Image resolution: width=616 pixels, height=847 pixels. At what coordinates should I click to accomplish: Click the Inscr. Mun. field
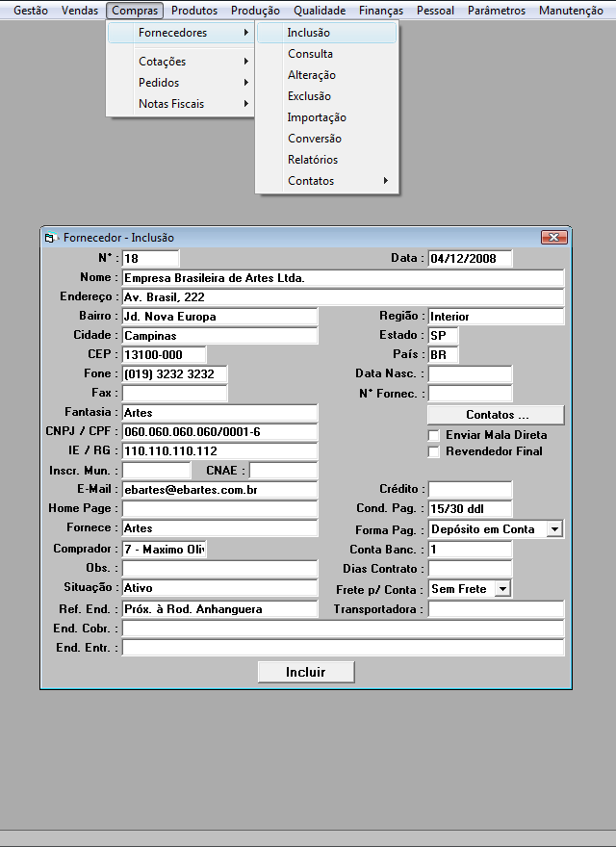(157, 471)
